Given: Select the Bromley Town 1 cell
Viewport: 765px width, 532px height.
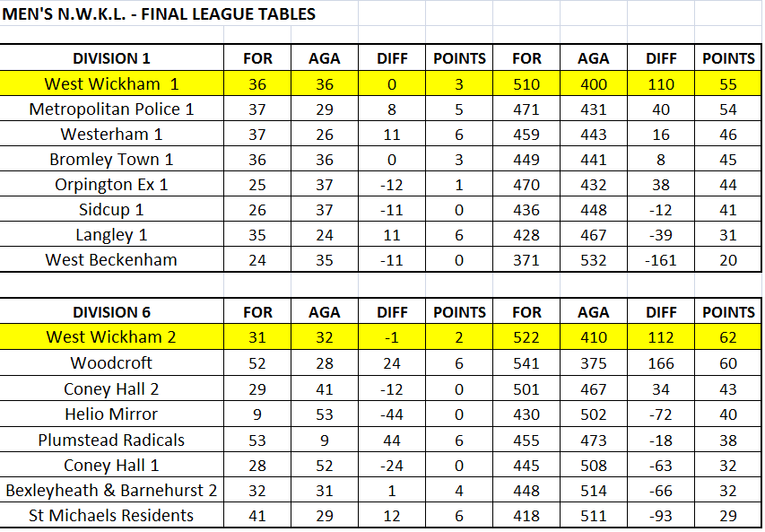Looking at the screenshot, I should click(x=112, y=159).
